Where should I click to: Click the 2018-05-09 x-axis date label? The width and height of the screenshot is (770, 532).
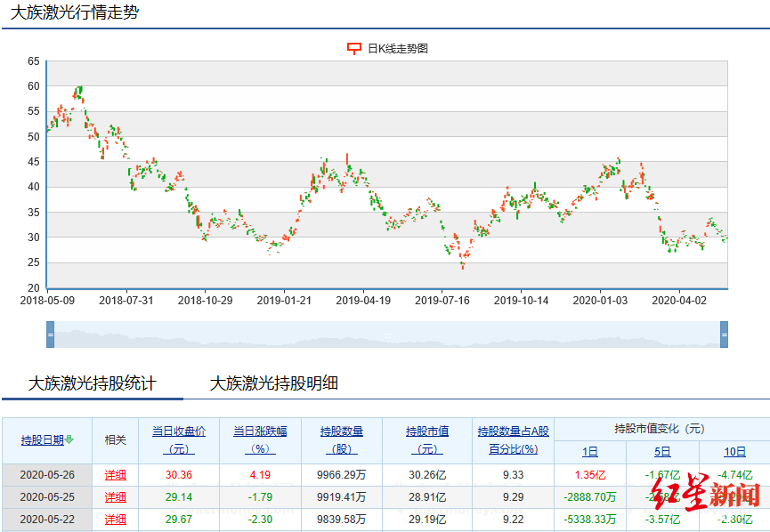pos(47,301)
